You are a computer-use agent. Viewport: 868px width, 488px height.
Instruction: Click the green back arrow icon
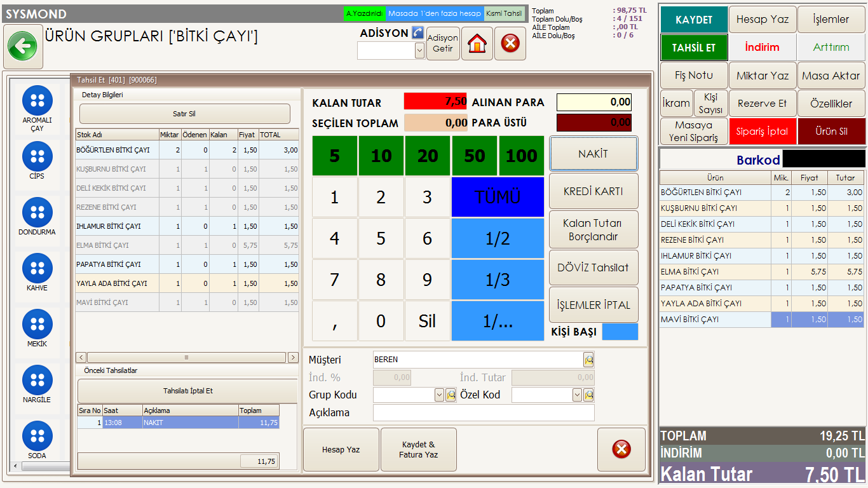23,46
